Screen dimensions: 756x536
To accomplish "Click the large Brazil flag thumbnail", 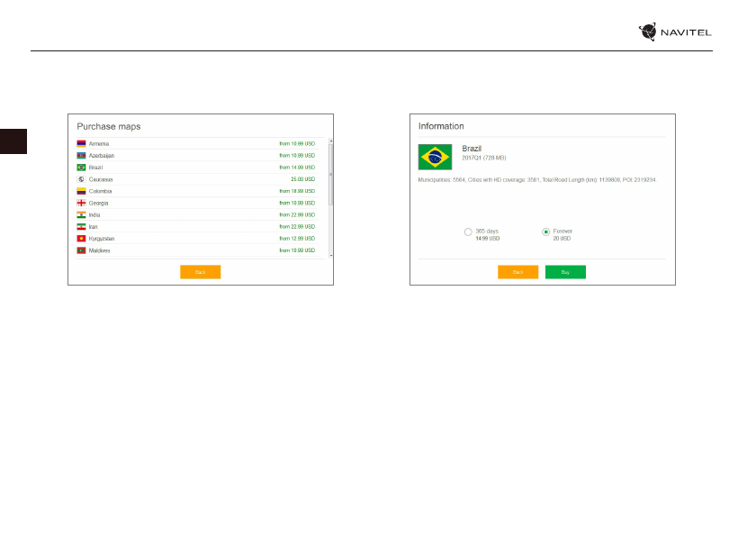I will point(436,157).
